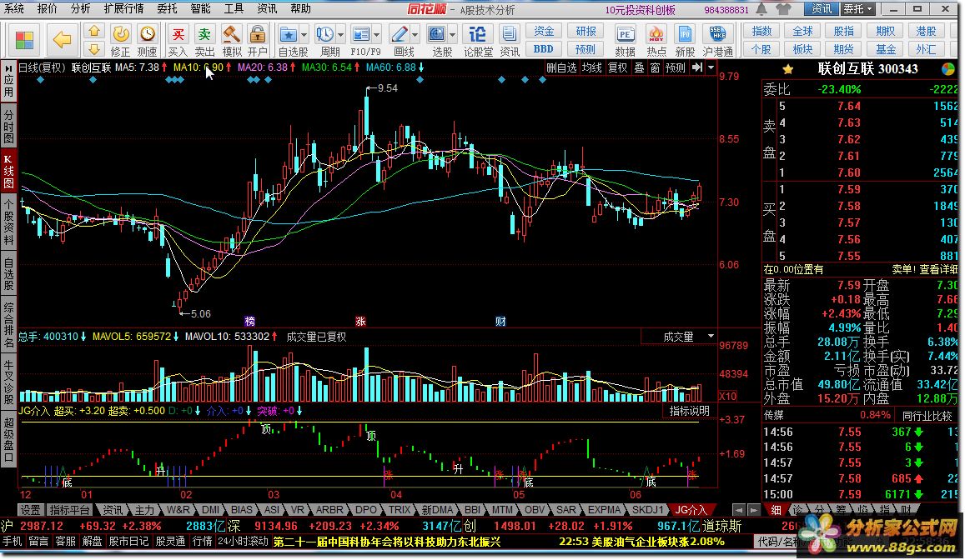Go back with the yellow left arrow

click(x=62, y=41)
